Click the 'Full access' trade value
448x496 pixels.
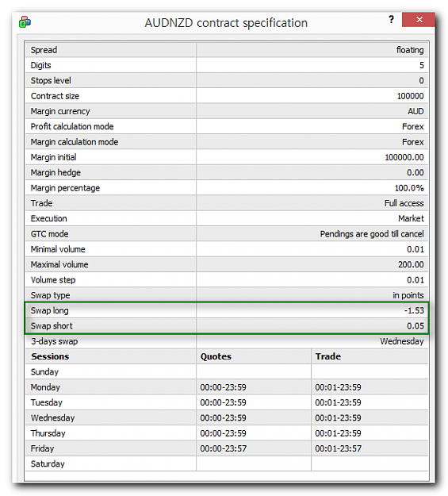(x=404, y=203)
